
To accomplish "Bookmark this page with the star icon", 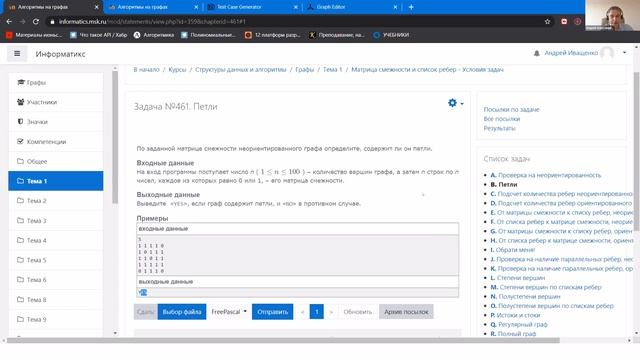I will click(547, 22).
